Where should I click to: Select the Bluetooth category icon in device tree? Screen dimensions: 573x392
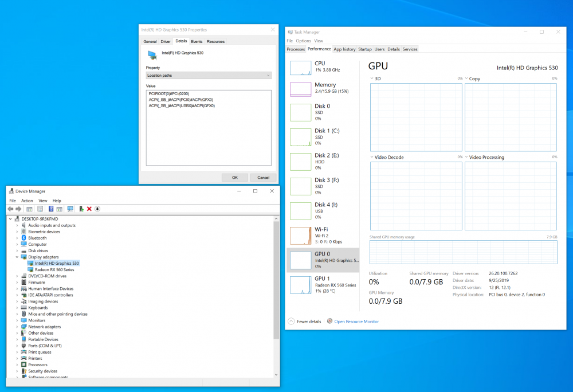click(23, 238)
